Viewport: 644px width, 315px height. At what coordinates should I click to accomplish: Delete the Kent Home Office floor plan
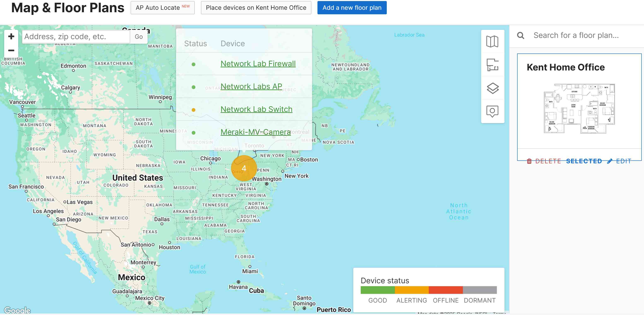coord(544,161)
